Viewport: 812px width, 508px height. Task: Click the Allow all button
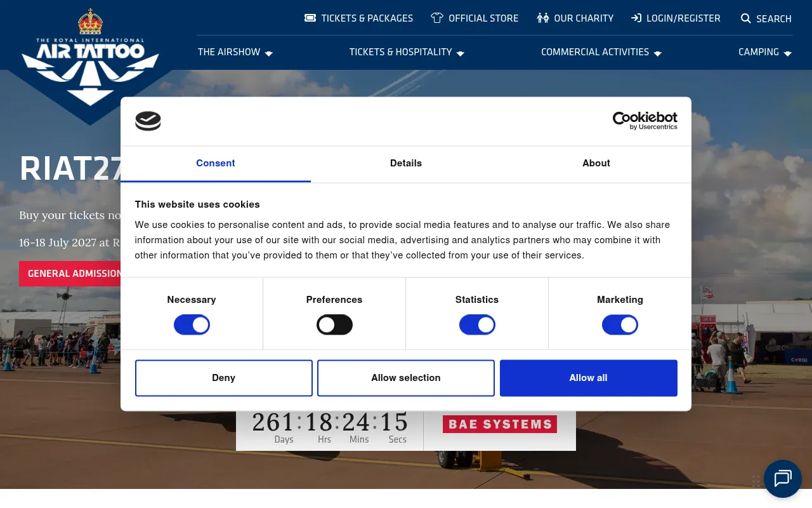point(589,378)
